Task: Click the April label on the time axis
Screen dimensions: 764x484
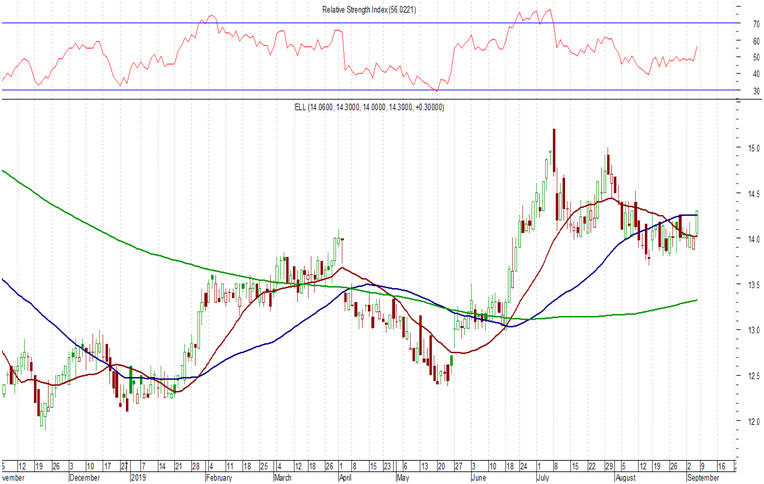Action: click(347, 478)
